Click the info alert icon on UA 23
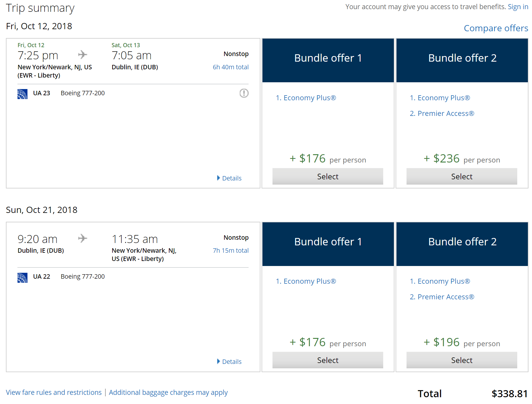This screenshot has height=404, width=532. (x=244, y=93)
